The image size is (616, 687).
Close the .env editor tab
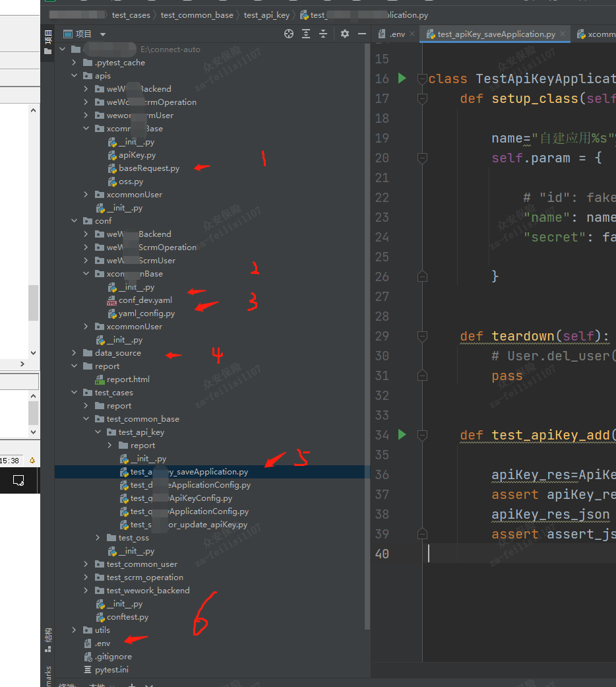pos(412,34)
